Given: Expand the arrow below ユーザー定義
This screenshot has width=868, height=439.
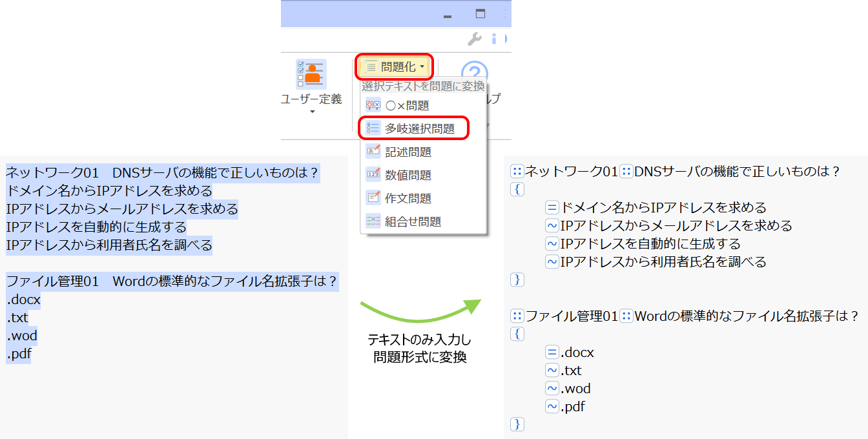Looking at the screenshot, I should (x=311, y=112).
